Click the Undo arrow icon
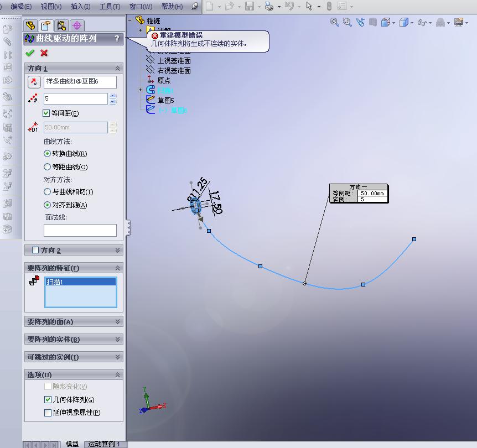Image resolution: width=477 pixels, height=448 pixels. (x=289, y=6)
